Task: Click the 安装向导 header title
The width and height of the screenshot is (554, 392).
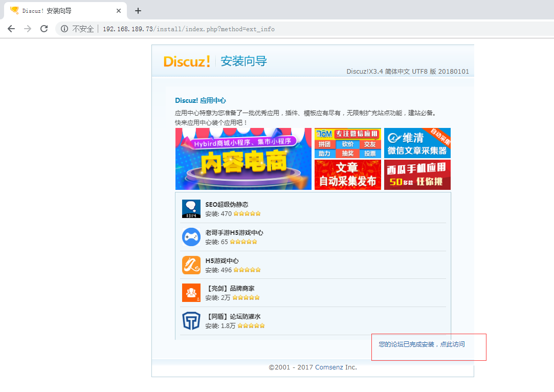Action: click(244, 61)
